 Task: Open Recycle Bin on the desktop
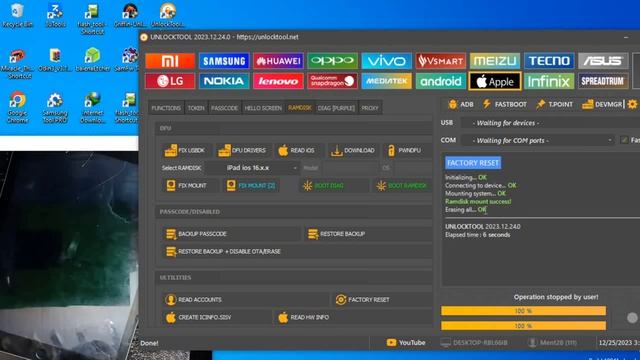[18, 16]
